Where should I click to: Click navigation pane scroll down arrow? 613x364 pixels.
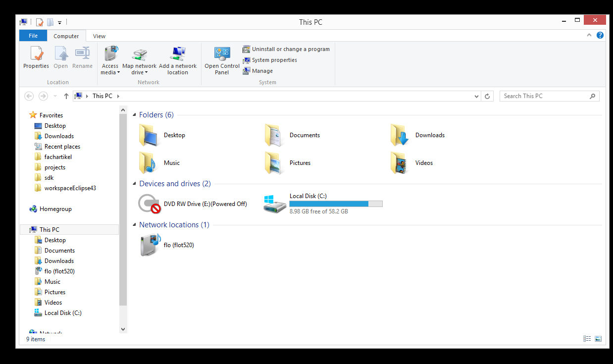point(123,329)
